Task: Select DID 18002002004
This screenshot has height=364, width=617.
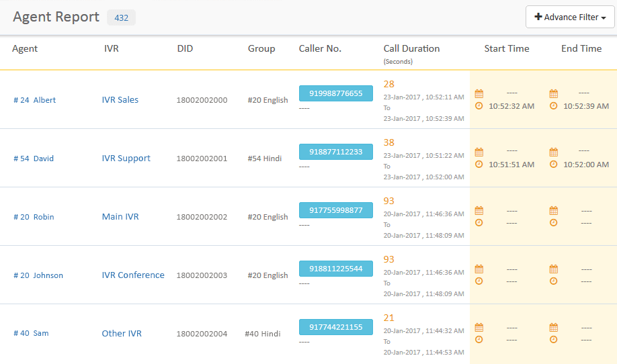Action: pos(202,334)
